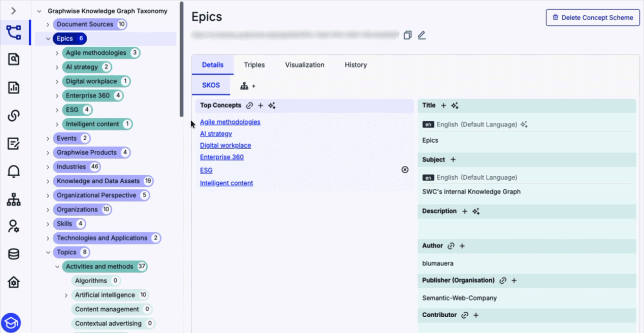Click the link icon next to Top Concepts

(x=249, y=106)
